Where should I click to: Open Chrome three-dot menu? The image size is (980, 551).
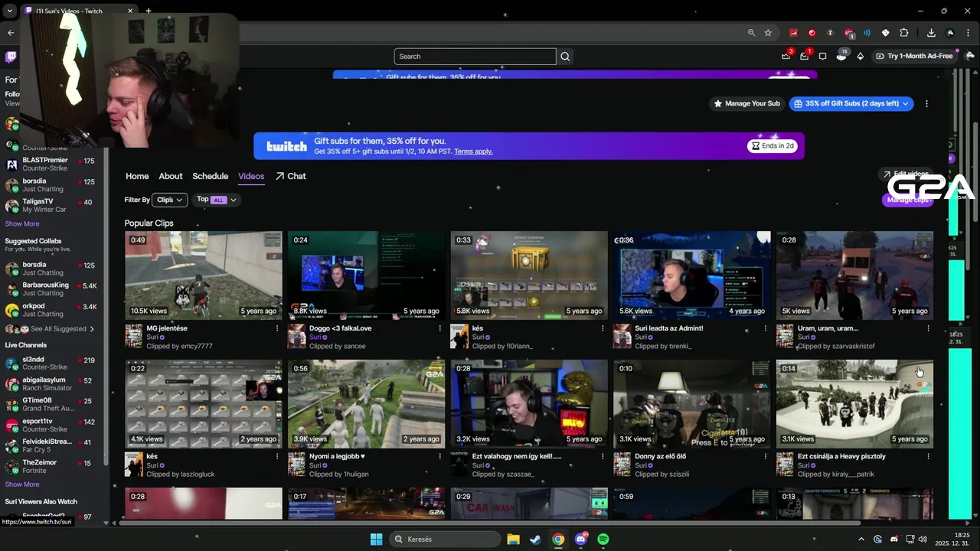969,33
